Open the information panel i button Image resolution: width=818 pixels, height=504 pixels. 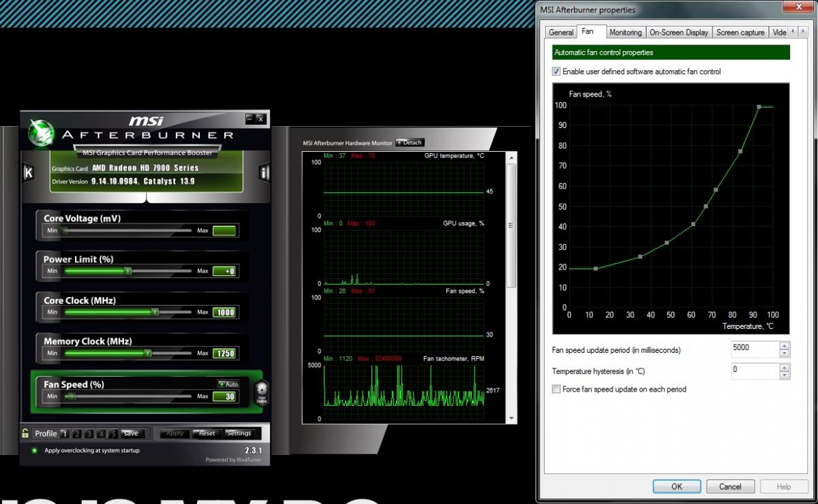point(264,172)
